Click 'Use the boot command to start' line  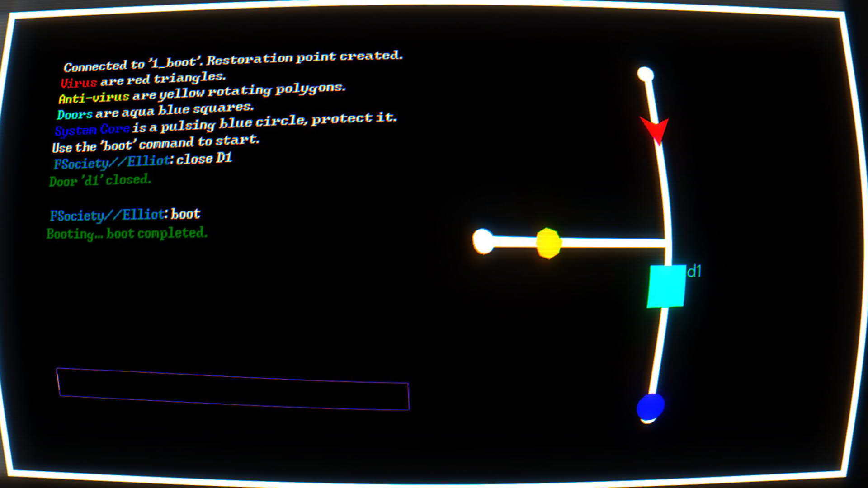(156, 144)
